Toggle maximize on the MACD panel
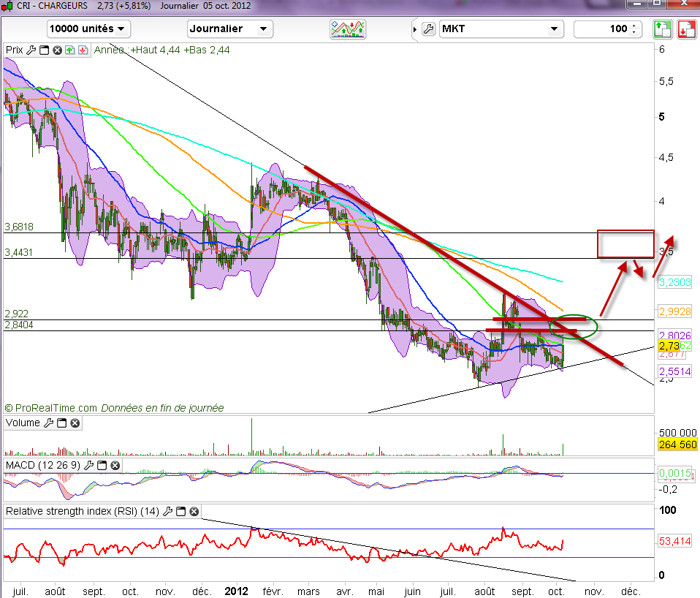 (x=103, y=466)
